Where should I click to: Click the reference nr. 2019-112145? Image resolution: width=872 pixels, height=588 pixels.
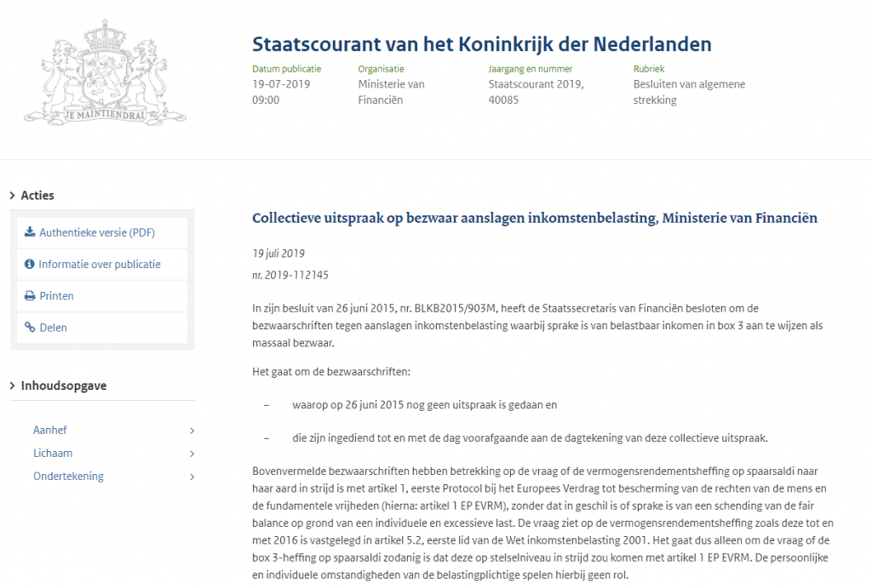pyautogui.click(x=290, y=275)
